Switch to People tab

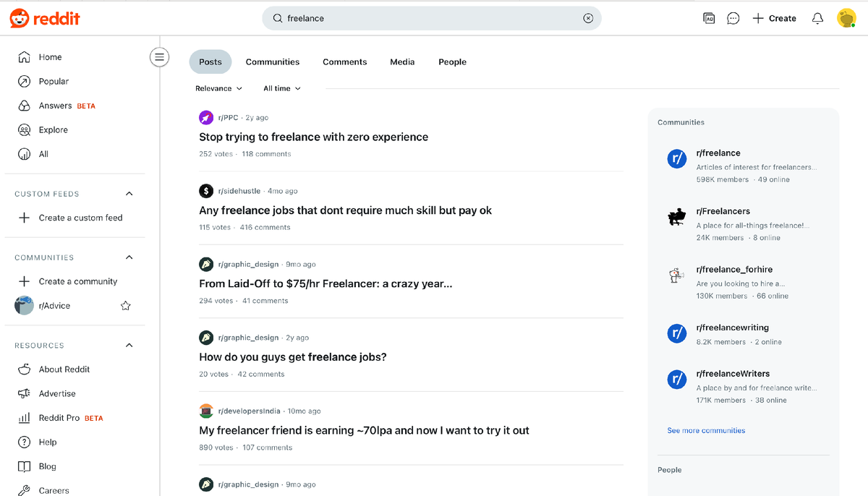(x=452, y=61)
